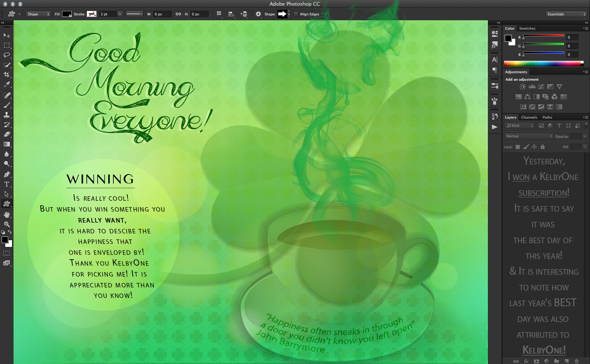Select the Spot Healing Brush tool
590x364 pixels.
tap(7, 95)
